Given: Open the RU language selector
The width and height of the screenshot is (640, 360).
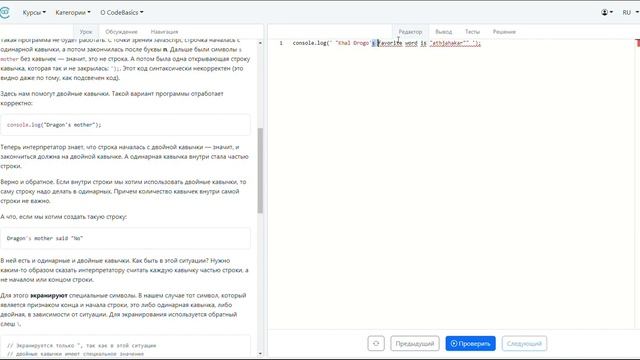Looking at the screenshot, I should (631, 12).
